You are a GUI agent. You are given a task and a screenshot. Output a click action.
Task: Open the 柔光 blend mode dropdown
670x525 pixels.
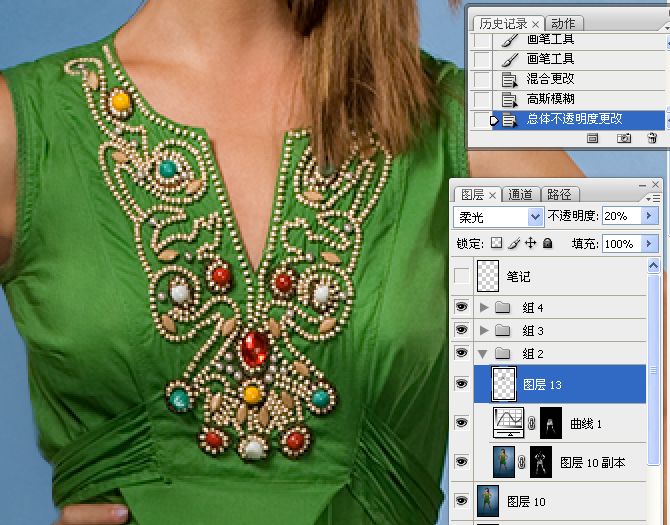535,217
